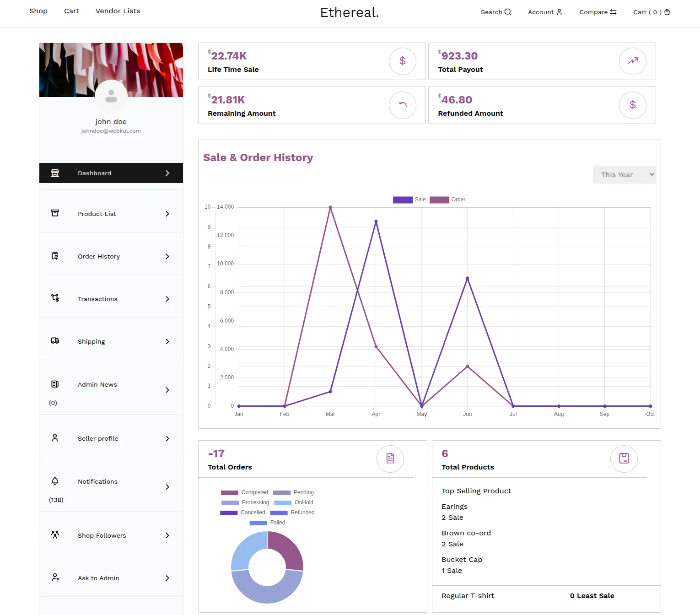Click the group icon next to Shop Followers

55,534
